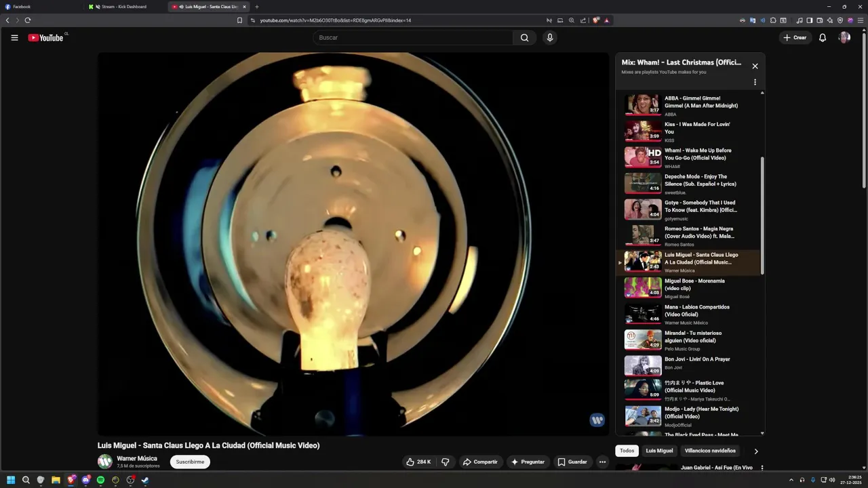This screenshot has width=868, height=488.
Task: Open the Mix playlist three-dot options
Action: coord(755,82)
